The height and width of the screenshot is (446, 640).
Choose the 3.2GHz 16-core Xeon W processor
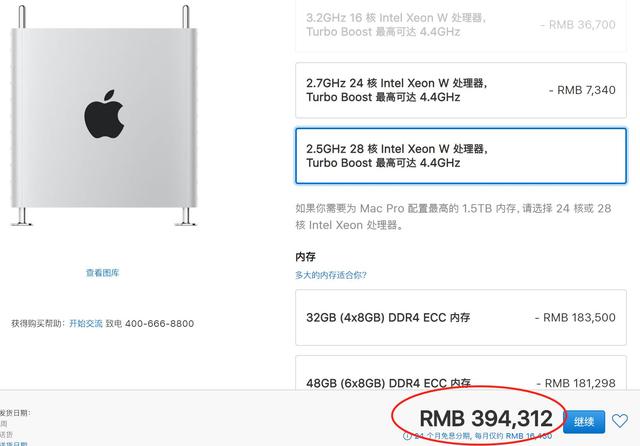click(x=461, y=25)
